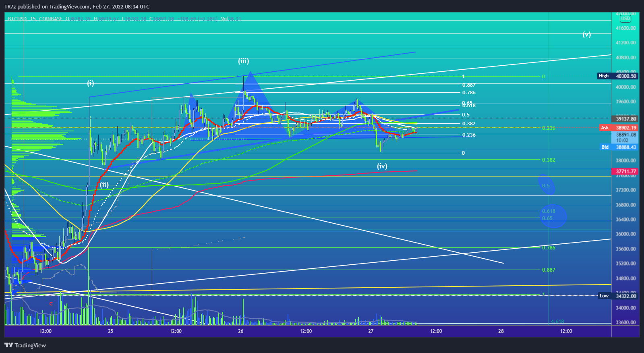Open the USD currency selector
644x353 pixels.
pos(625,19)
